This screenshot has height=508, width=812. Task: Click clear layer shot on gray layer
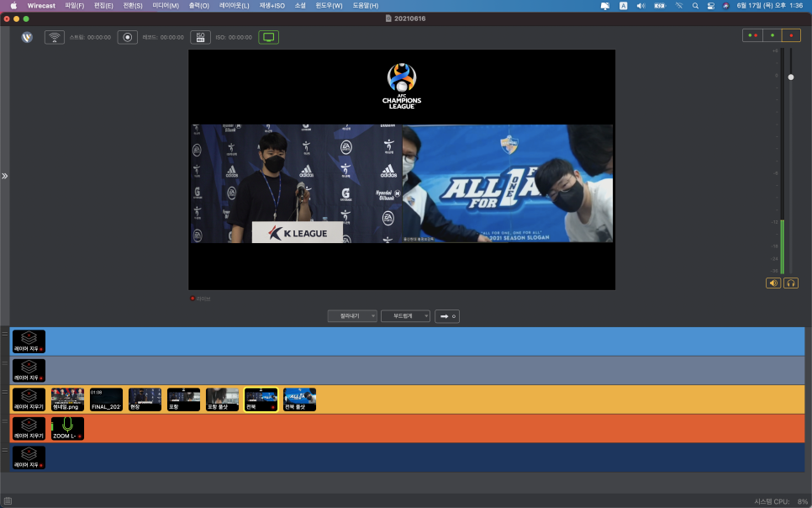[x=29, y=371]
